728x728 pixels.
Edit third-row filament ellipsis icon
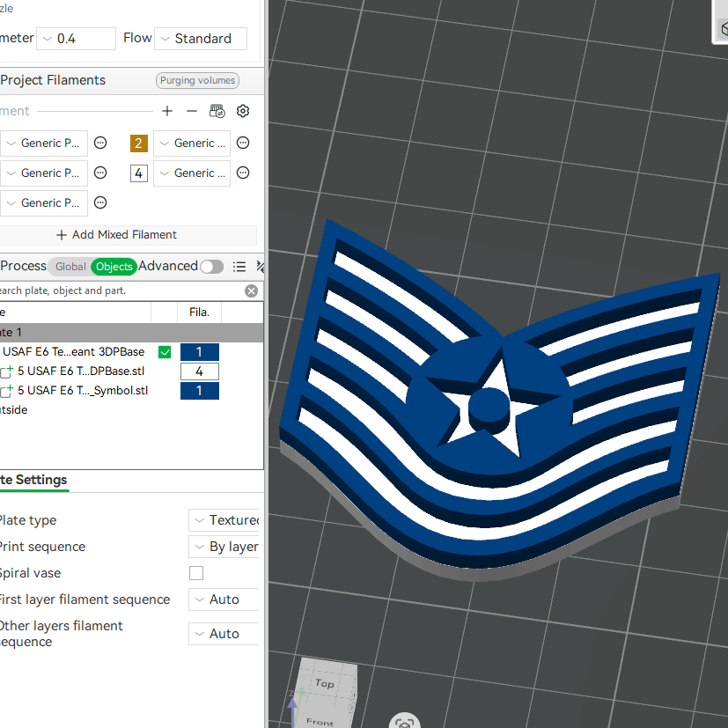pyautogui.click(x=100, y=202)
